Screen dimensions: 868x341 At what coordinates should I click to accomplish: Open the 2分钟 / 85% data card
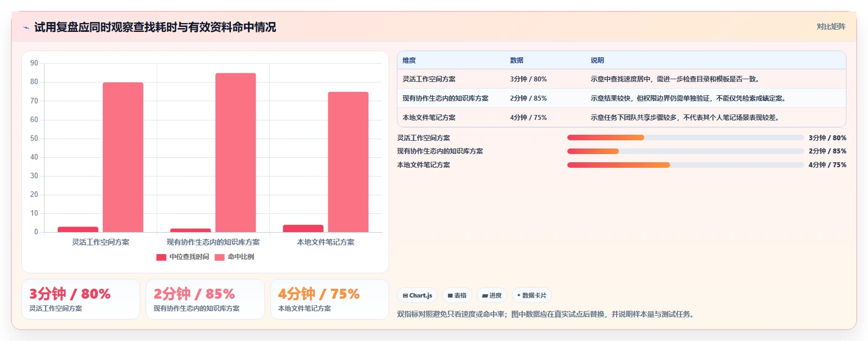click(205, 299)
